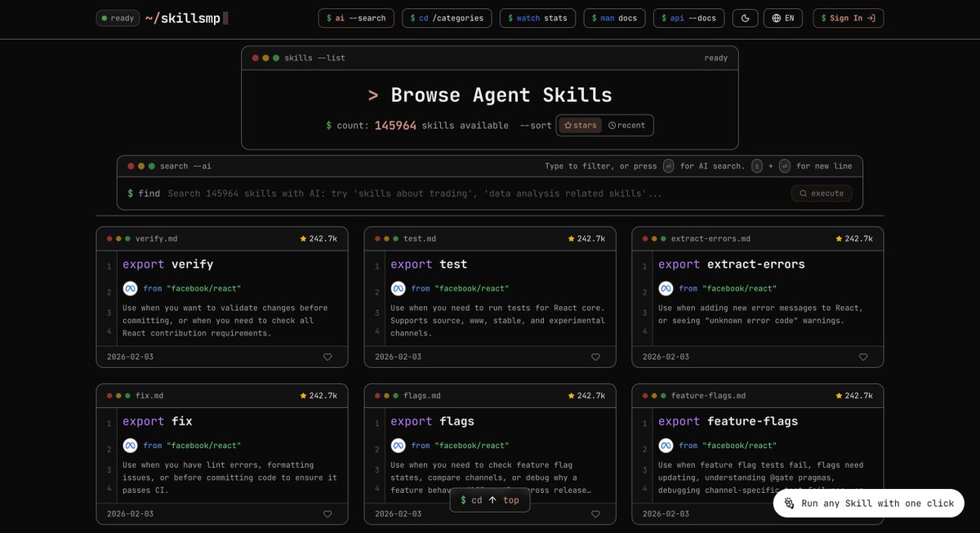Screen dimensions: 980x533
Task: Click from "facebook/react" in test card
Action: (x=461, y=288)
